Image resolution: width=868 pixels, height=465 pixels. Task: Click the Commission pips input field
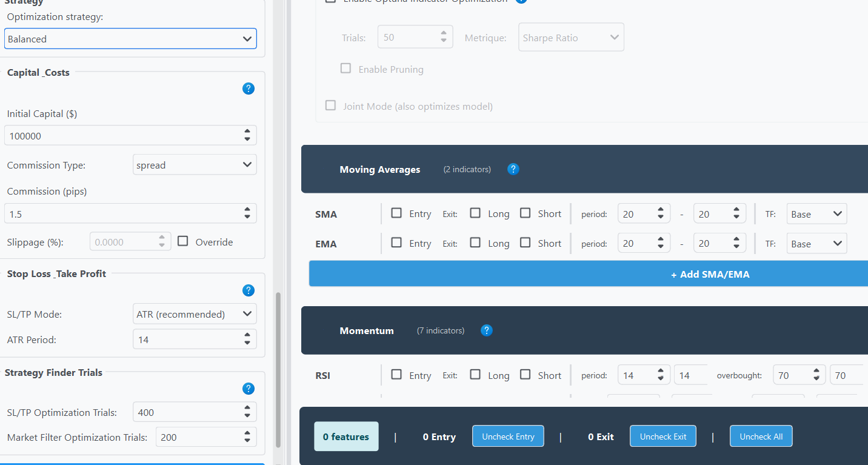point(121,214)
